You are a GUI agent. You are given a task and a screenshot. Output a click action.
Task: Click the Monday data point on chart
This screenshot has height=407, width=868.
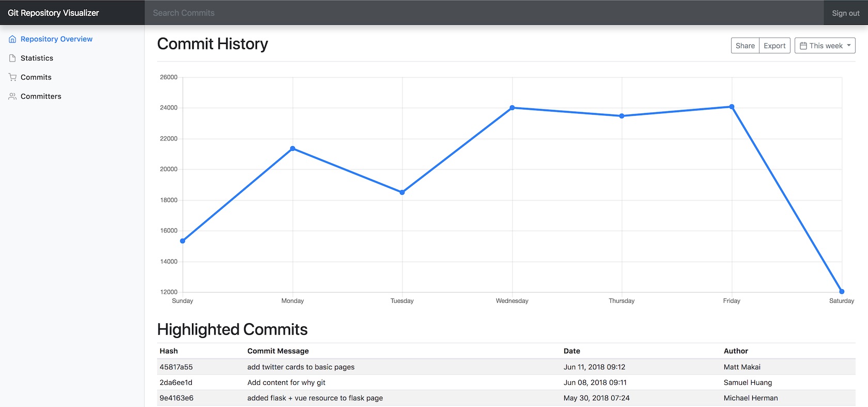[292, 149]
